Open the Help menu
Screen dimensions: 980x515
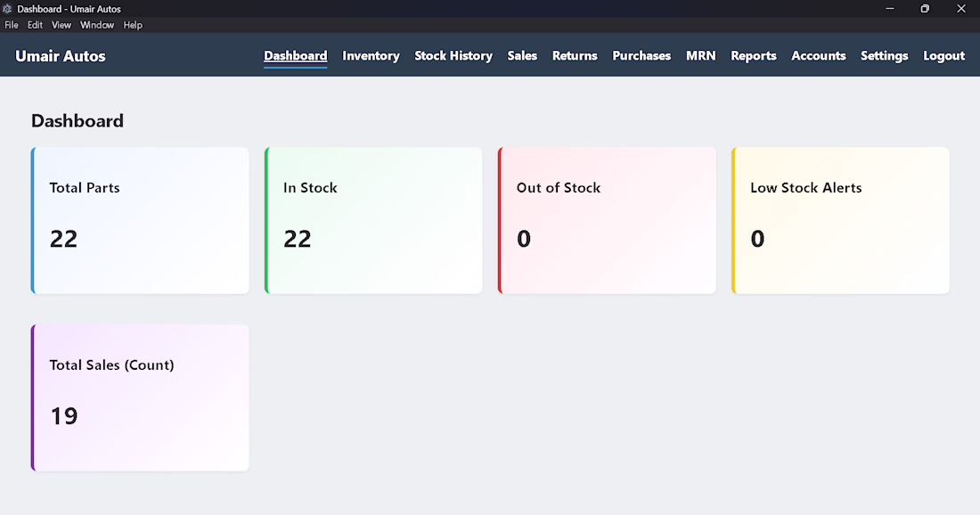(133, 25)
